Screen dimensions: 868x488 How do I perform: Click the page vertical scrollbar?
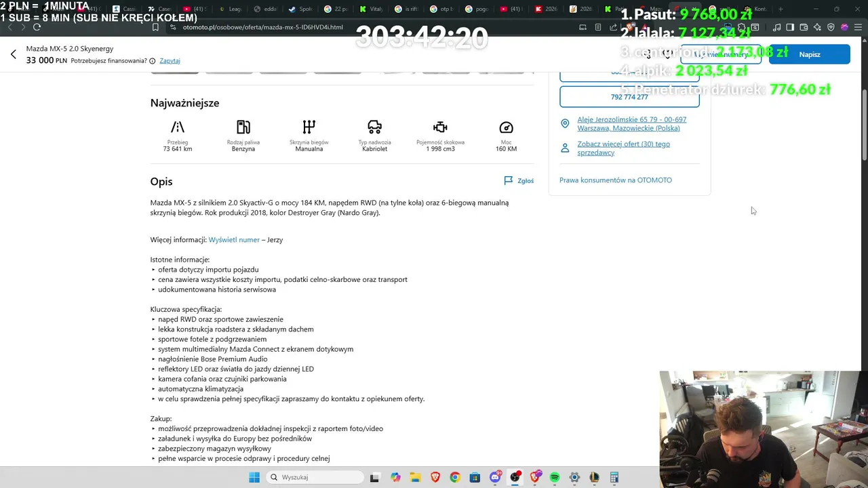tap(864, 125)
